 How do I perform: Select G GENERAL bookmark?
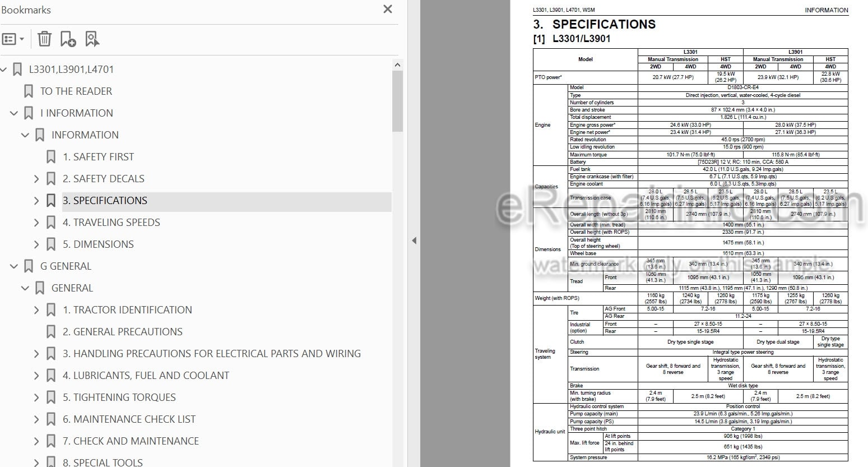point(66,266)
